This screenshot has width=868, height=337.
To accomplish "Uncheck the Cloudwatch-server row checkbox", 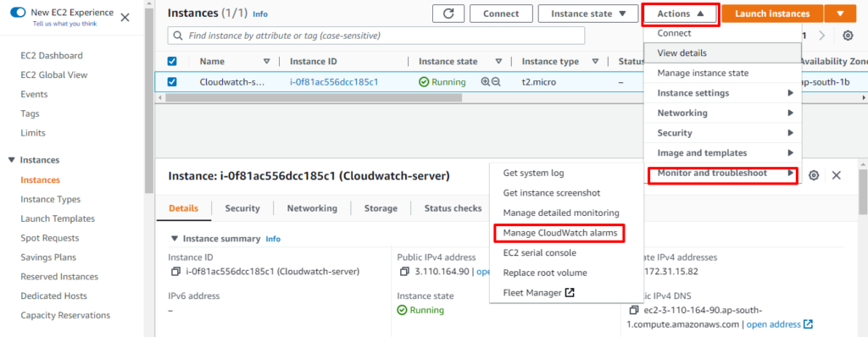I will 172,82.
